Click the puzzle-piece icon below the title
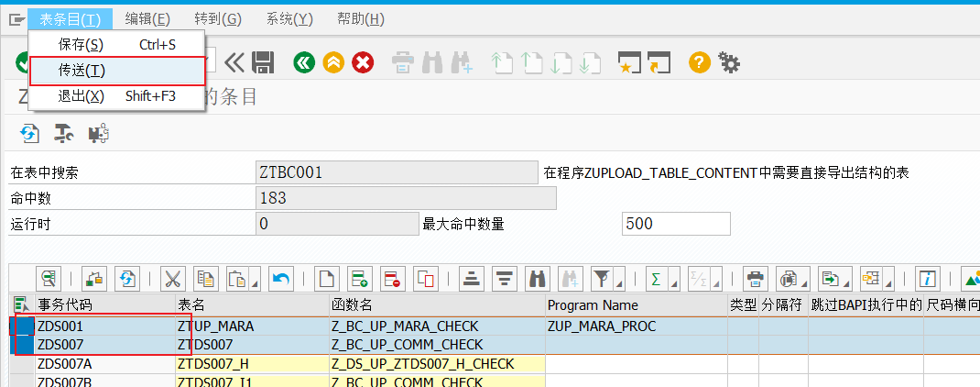Viewport: 980px width, 387px height. (x=99, y=133)
